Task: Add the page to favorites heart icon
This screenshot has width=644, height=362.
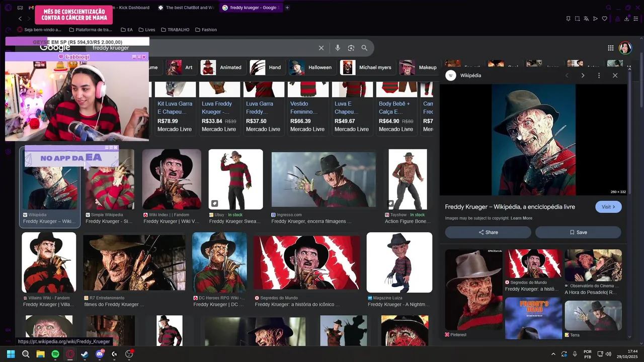Action: (x=604, y=19)
